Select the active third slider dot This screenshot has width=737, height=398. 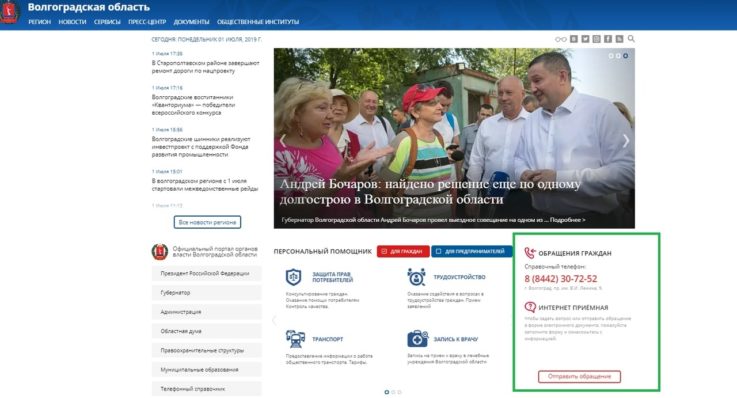[x=625, y=56]
